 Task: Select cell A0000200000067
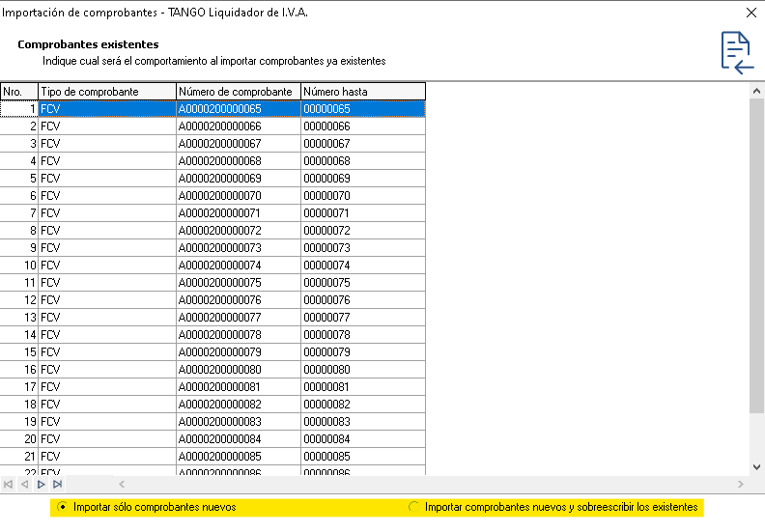tap(239, 144)
